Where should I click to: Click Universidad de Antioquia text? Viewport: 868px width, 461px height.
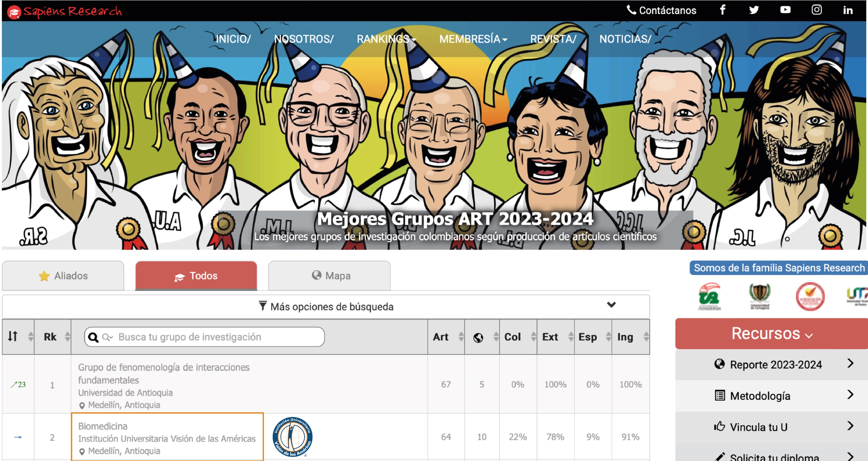(125, 393)
